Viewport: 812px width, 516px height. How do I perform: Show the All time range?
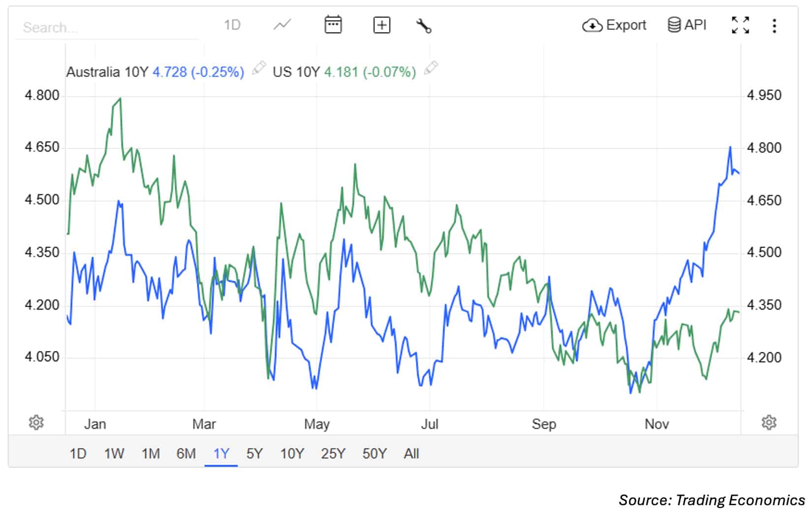[x=411, y=453]
